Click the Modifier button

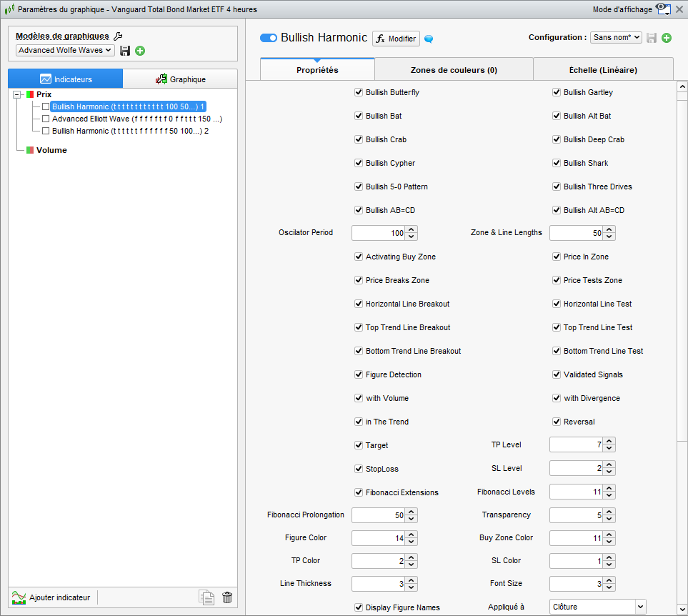(x=396, y=39)
